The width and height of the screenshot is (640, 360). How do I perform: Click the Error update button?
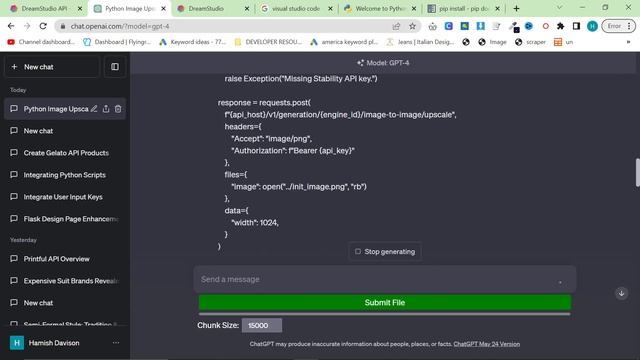click(618, 26)
